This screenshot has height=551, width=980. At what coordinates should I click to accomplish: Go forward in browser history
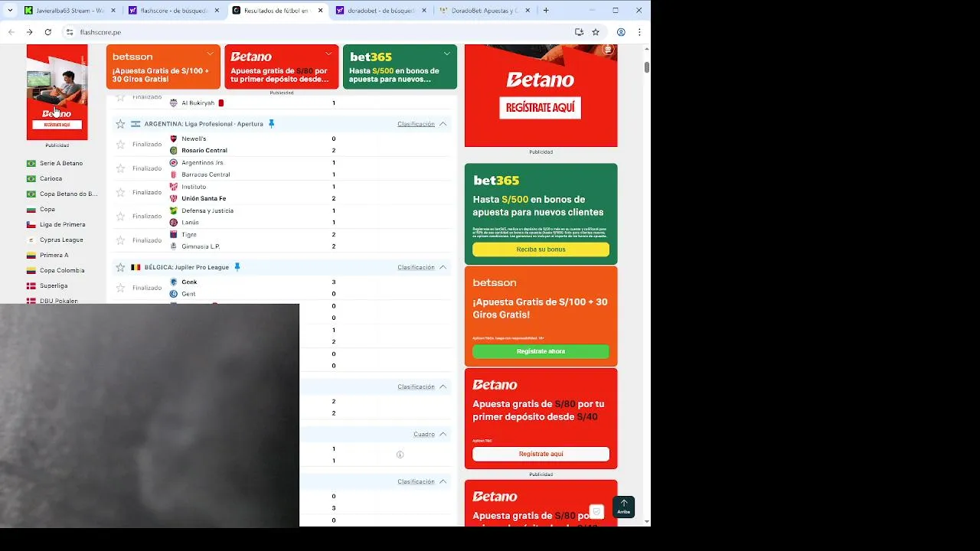[29, 32]
